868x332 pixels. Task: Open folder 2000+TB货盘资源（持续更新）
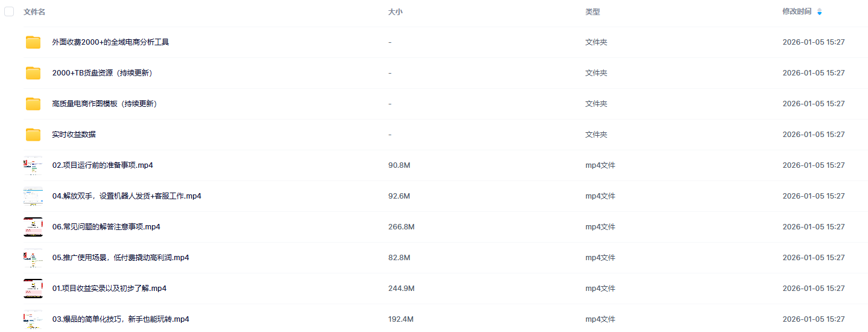click(x=102, y=73)
